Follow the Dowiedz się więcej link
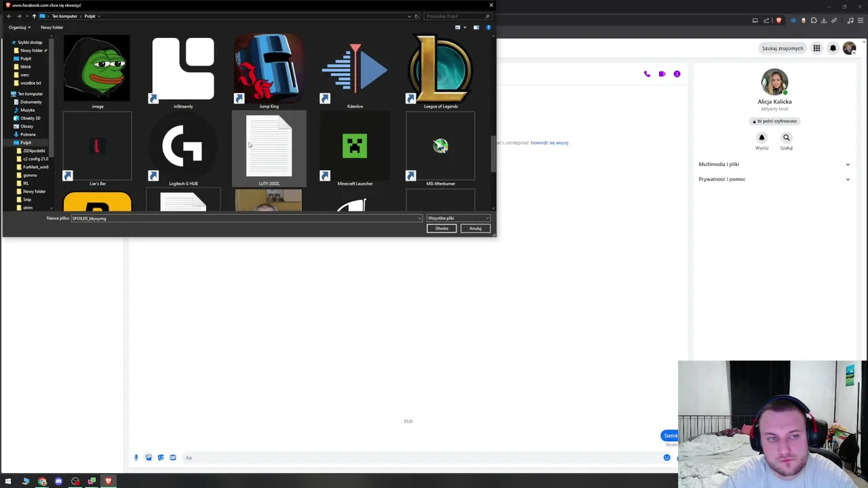Image resolution: width=868 pixels, height=488 pixels. pyautogui.click(x=549, y=143)
